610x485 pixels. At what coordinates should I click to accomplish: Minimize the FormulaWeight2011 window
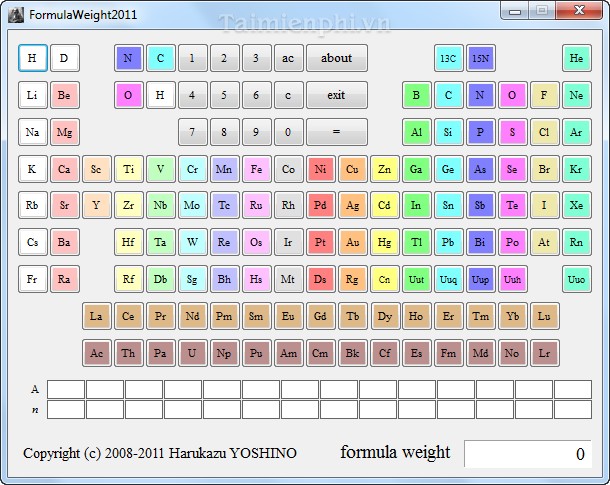coord(514,11)
